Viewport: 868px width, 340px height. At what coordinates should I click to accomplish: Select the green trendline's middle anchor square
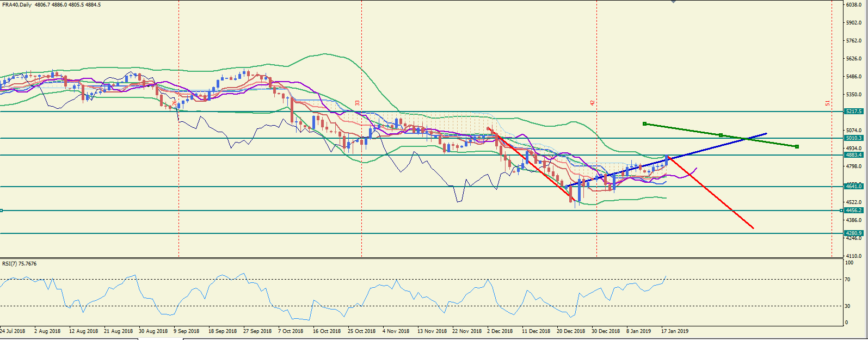pyautogui.click(x=721, y=135)
